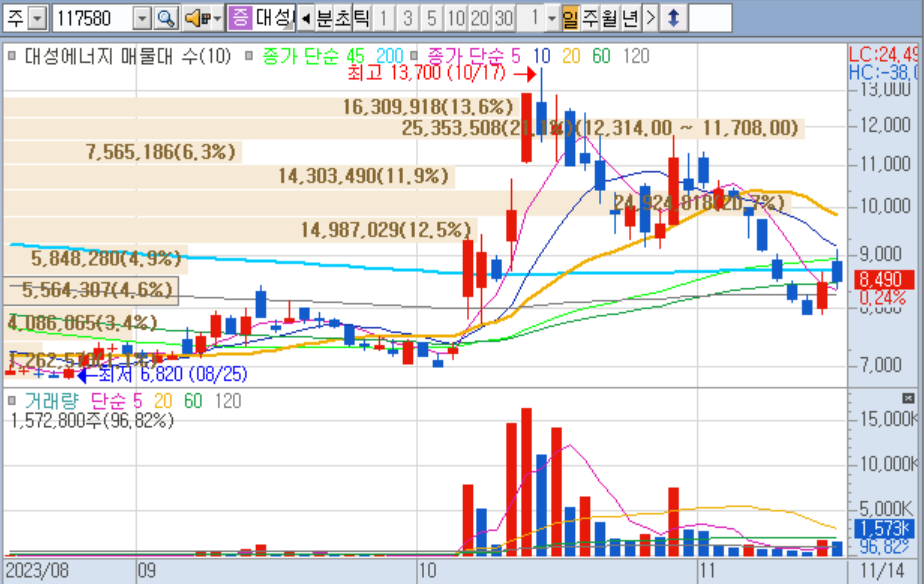Choose interval 10 button

pos(456,19)
